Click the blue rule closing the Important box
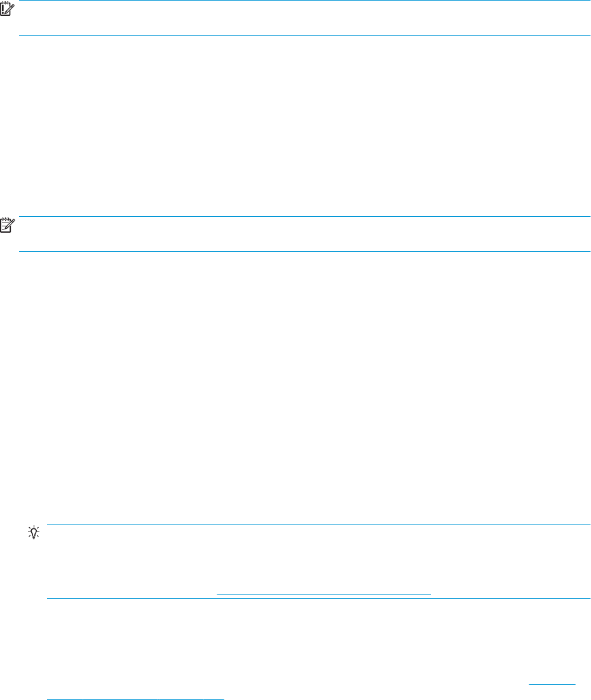 pos(305,35)
